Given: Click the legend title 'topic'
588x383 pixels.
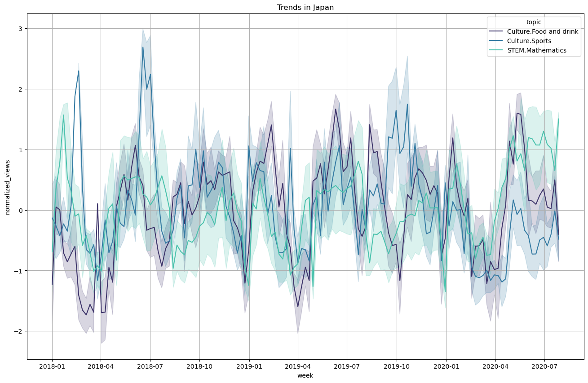Looking at the screenshot, I should click(x=534, y=22).
